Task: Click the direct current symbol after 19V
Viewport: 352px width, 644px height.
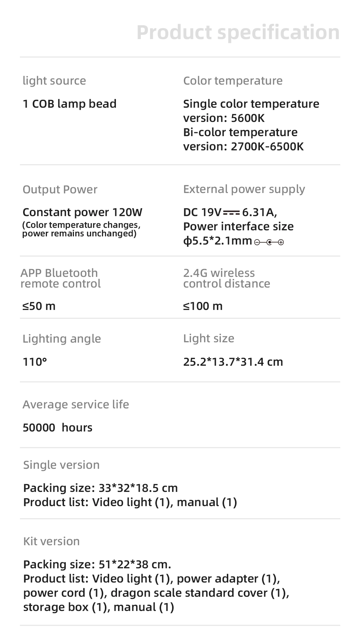Action: [x=231, y=213]
